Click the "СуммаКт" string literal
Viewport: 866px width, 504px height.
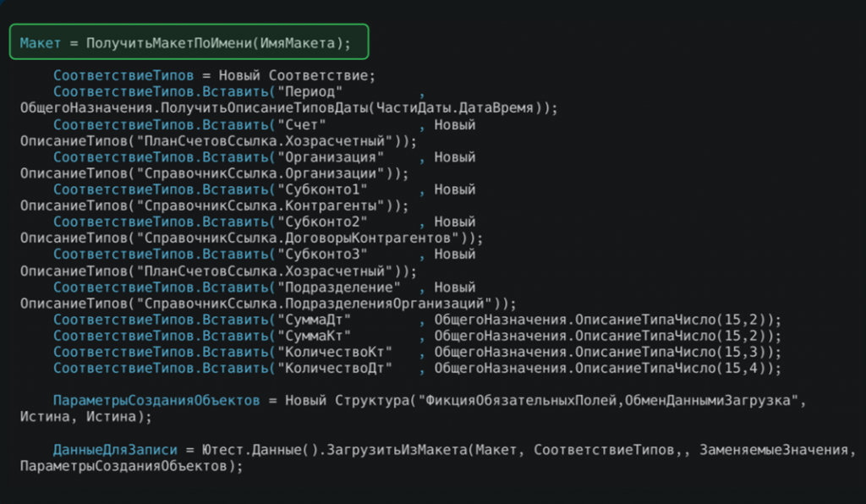point(314,337)
